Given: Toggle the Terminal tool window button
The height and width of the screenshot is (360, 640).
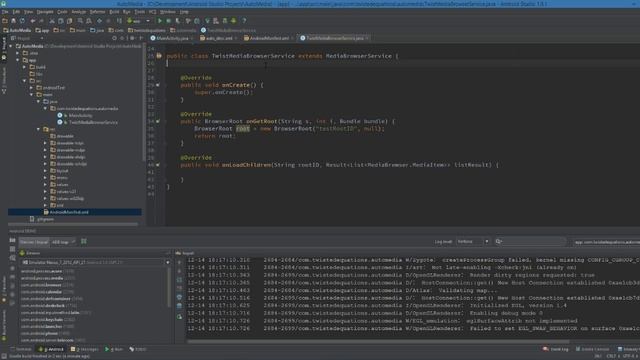Looking at the screenshot, I should click(21, 349).
